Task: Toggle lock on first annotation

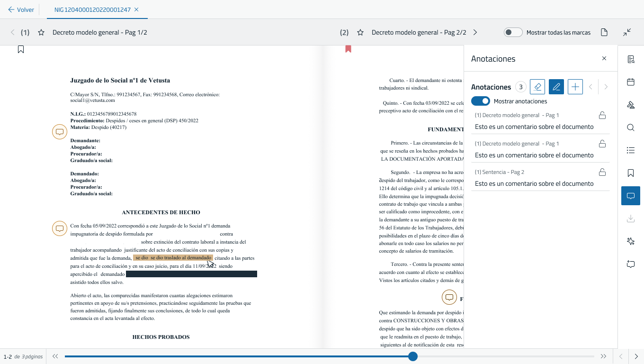Action: [602, 115]
